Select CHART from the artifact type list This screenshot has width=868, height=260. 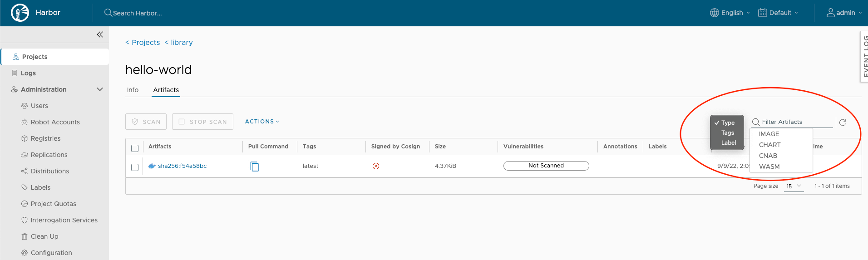tap(769, 145)
